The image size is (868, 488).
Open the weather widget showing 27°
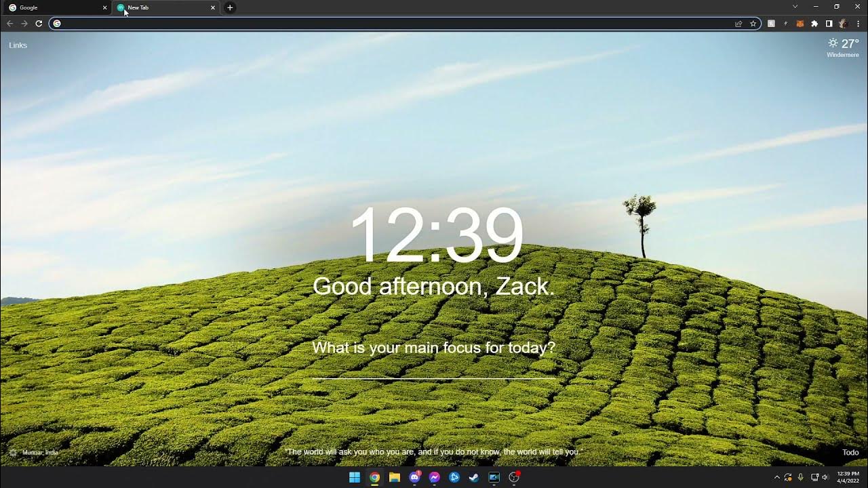tap(843, 43)
